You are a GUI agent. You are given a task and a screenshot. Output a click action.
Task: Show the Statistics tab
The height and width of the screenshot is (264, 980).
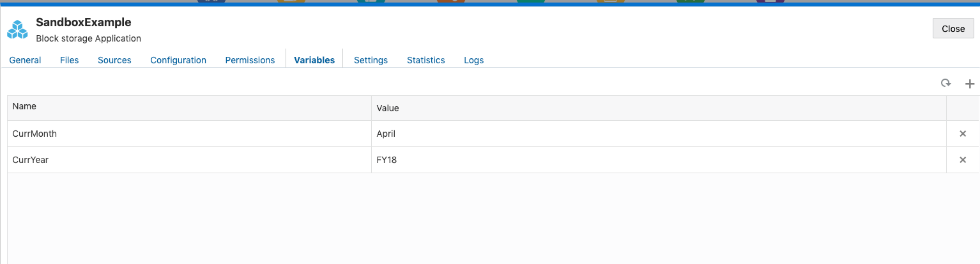point(425,60)
